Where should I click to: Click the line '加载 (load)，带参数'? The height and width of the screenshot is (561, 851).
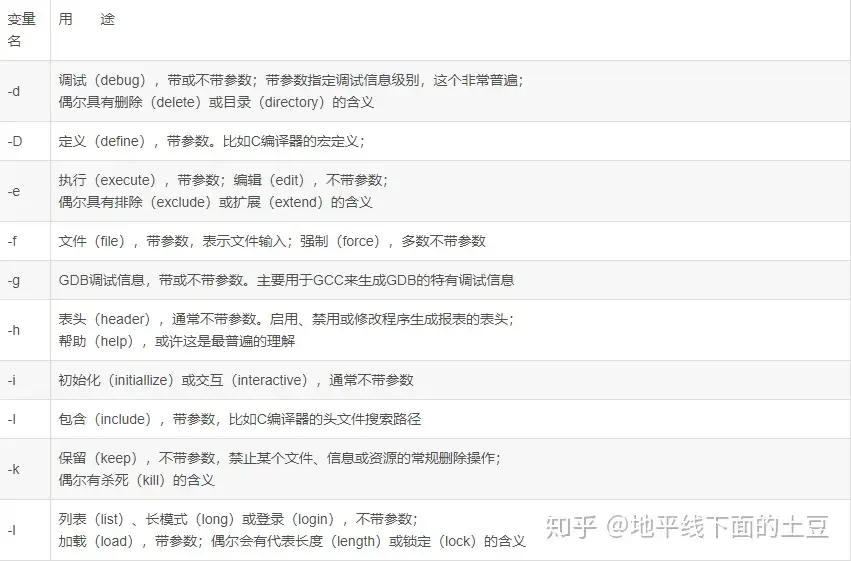(x=292, y=541)
